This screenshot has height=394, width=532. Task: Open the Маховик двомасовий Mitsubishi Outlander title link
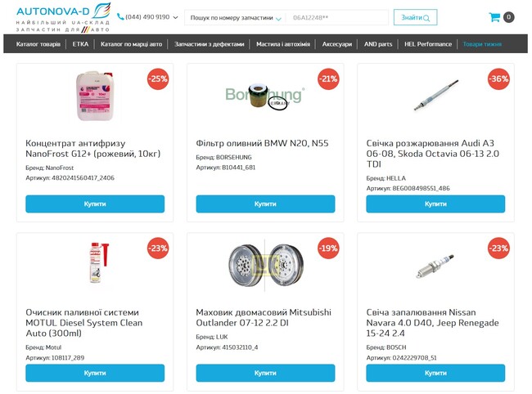pyautogui.click(x=264, y=317)
